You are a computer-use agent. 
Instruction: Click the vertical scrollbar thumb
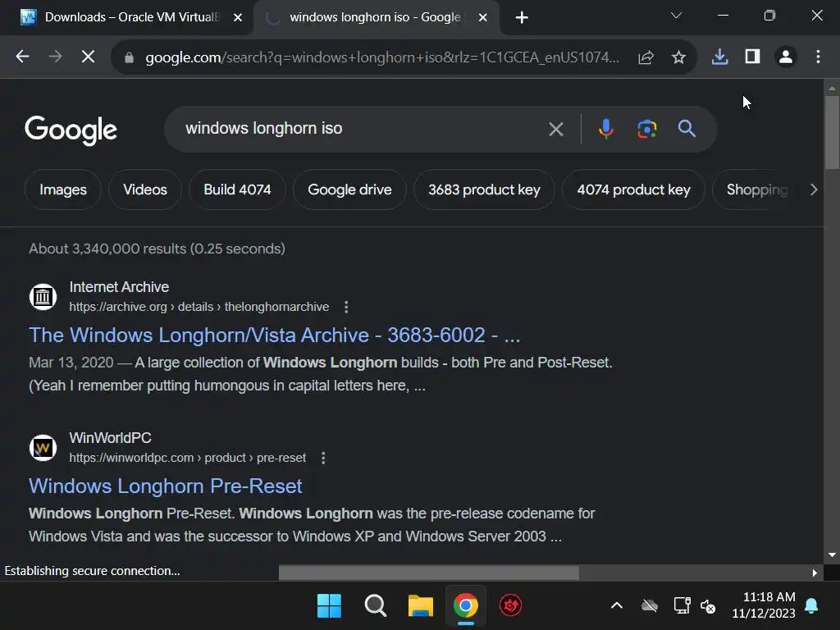[832, 132]
